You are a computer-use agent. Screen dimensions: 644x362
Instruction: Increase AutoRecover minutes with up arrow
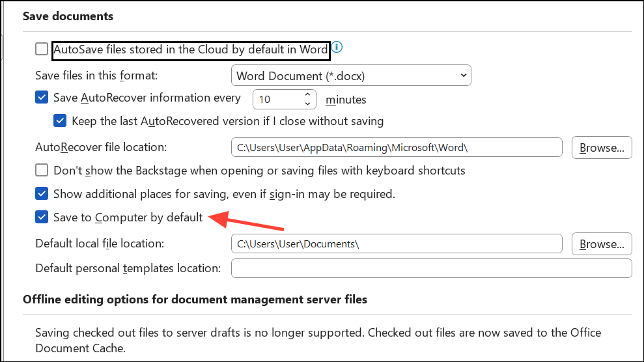pyautogui.click(x=307, y=94)
